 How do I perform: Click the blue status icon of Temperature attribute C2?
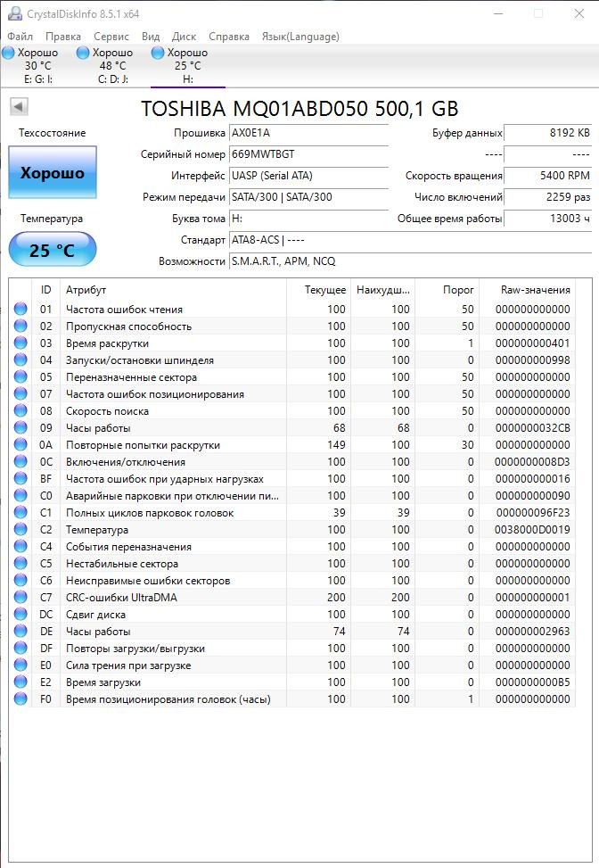(21, 530)
